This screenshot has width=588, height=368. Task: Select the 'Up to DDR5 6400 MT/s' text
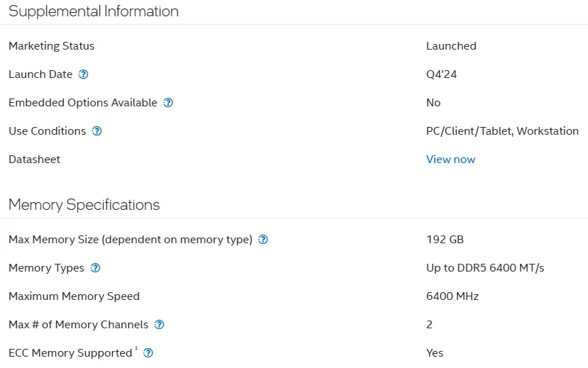tap(485, 268)
